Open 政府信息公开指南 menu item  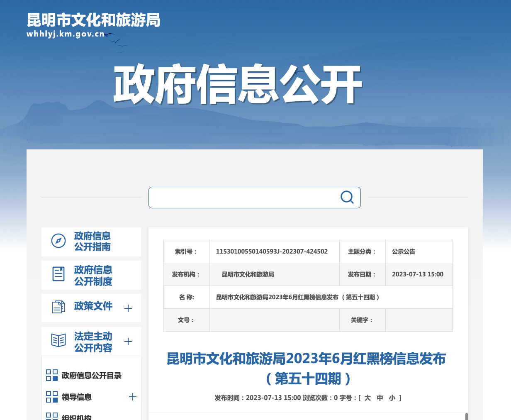click(91, 242)
